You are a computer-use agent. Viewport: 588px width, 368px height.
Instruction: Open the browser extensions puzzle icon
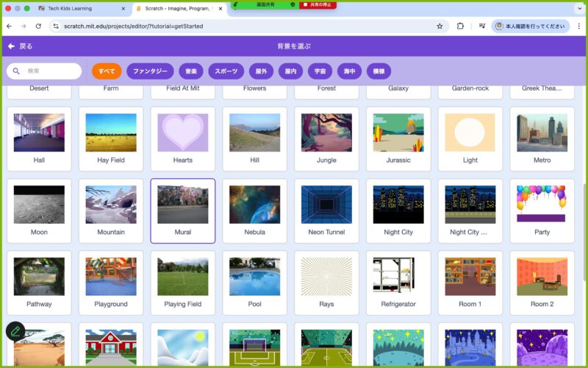(x=460, y=26)
